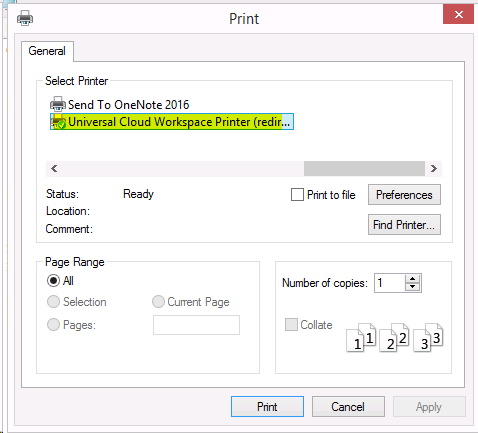Select the Pages radio button
The image size is (478, 433).
pos(53,324)
